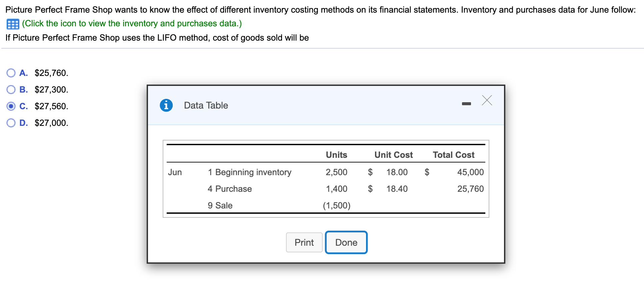Click the Data Table dialog title
This screenshot has width=644, height=305.
206,106
